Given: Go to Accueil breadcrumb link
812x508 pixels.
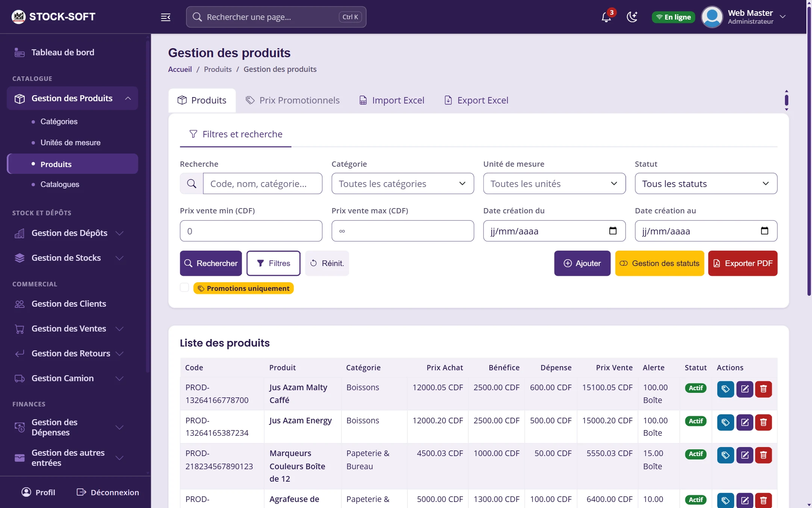Looking at the screenshot, I should coord(180,69).
